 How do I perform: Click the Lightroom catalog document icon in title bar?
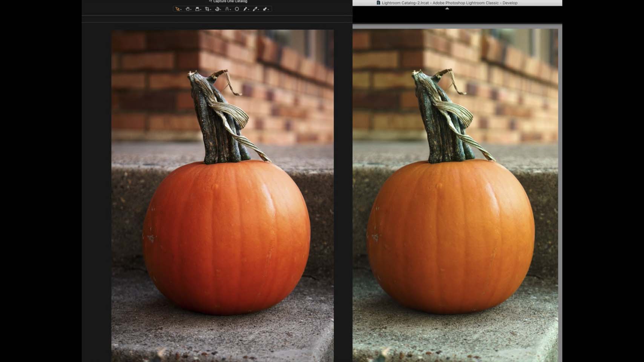click(x=378, y=3)
